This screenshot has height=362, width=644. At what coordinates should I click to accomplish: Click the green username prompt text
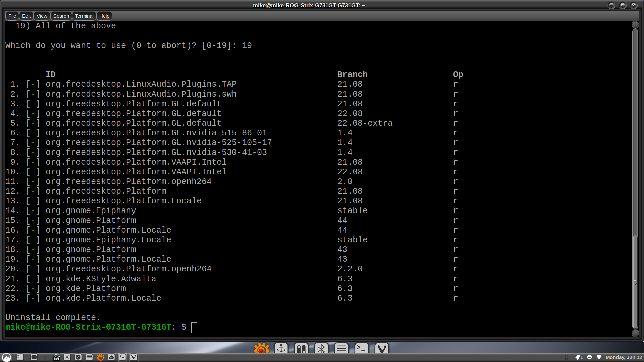tap(88, 327)
